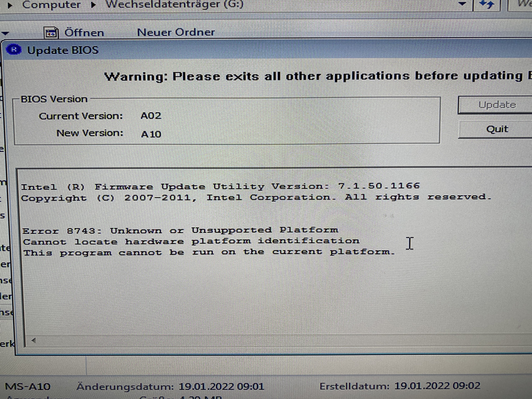This screenshot has height=399, width=532.
Task: Click the Error 8743 line in the log
Action: click(x=180, y=231)
